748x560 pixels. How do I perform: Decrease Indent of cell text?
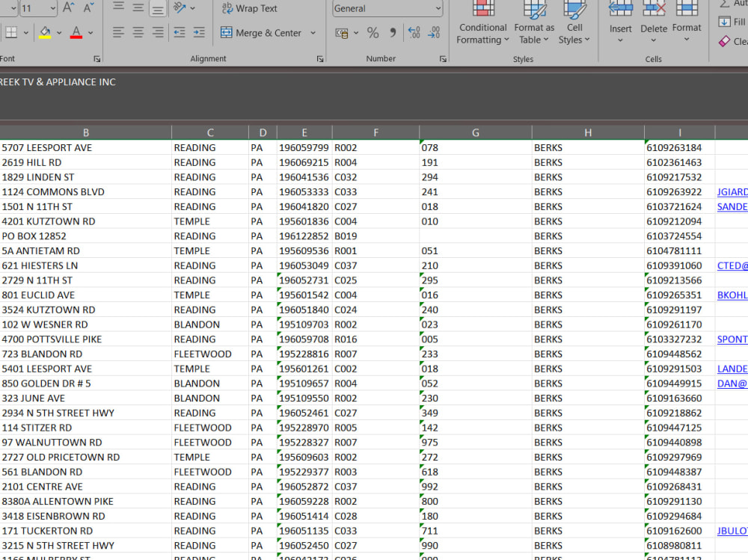(x=180, y=32)
